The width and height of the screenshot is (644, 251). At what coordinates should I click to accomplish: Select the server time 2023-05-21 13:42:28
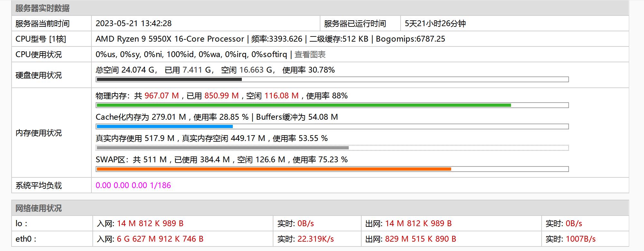134,24
